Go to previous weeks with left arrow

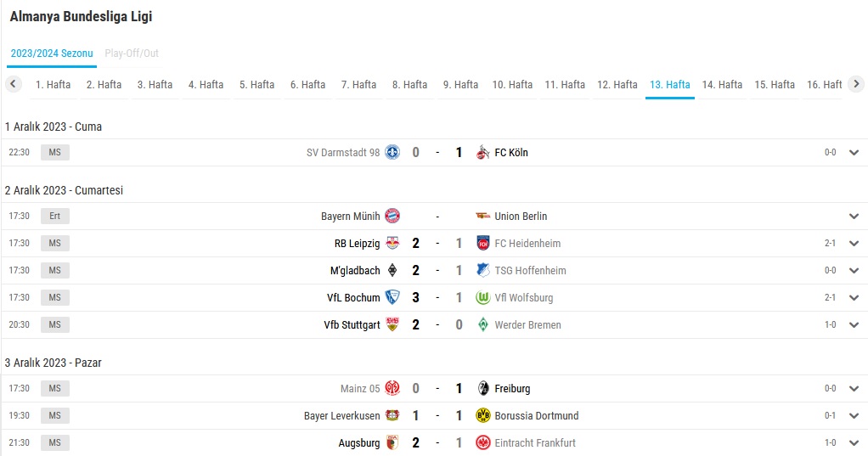click(x=14, y=84)
